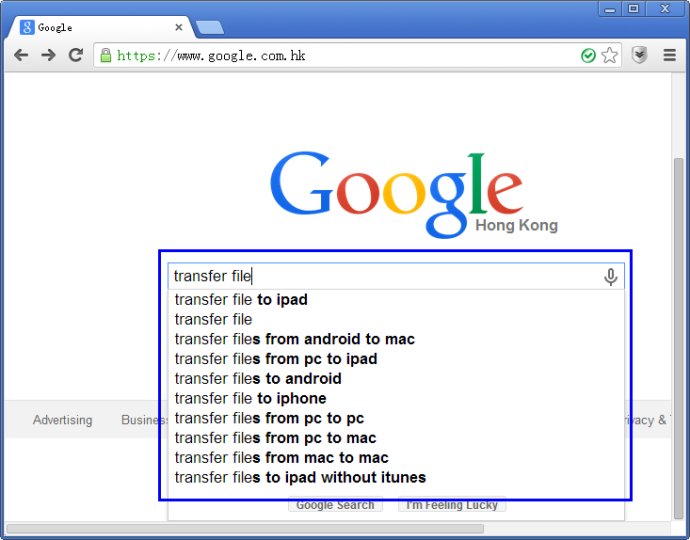Screen dimensions: 690x540
Task: Reload the page with refresh icon
Action: pos(75,55)
